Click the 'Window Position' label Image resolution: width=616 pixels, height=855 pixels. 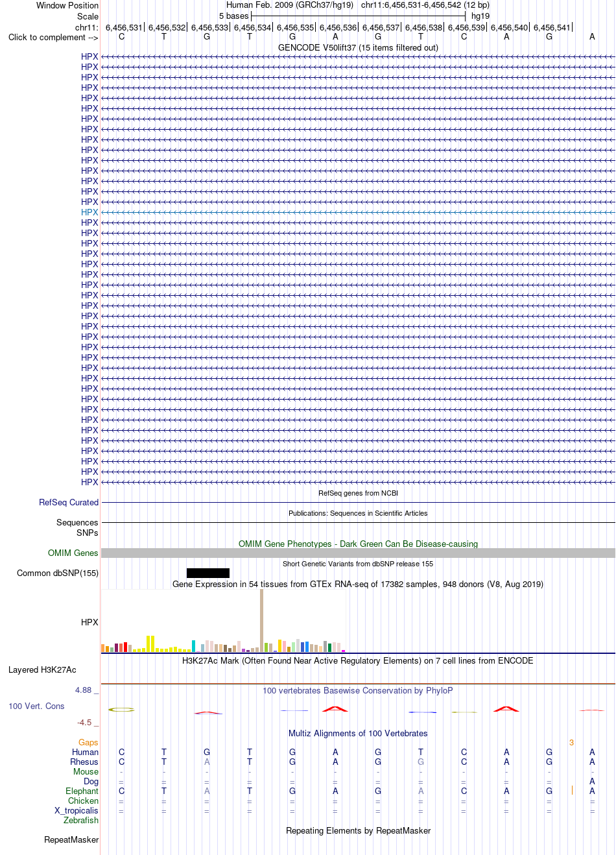pos(67,5)
